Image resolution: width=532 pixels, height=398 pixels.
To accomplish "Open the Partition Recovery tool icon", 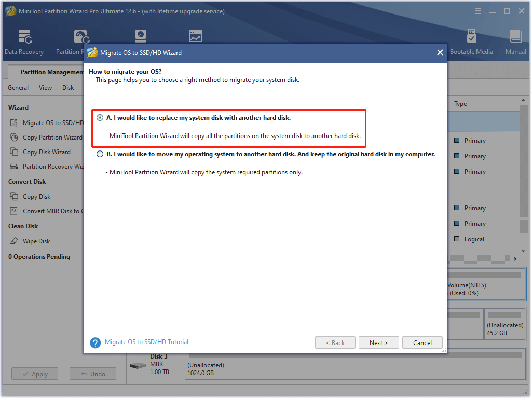I will [81, 37].
